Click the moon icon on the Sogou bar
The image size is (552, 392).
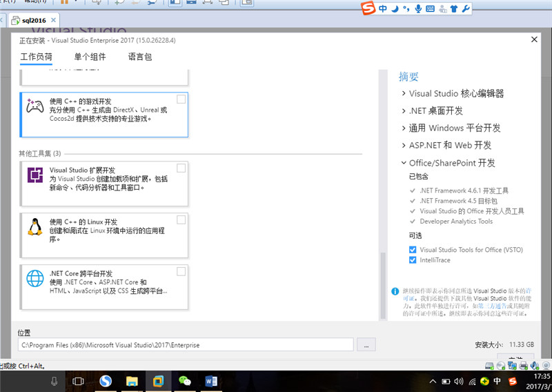(x=395, y=8)
